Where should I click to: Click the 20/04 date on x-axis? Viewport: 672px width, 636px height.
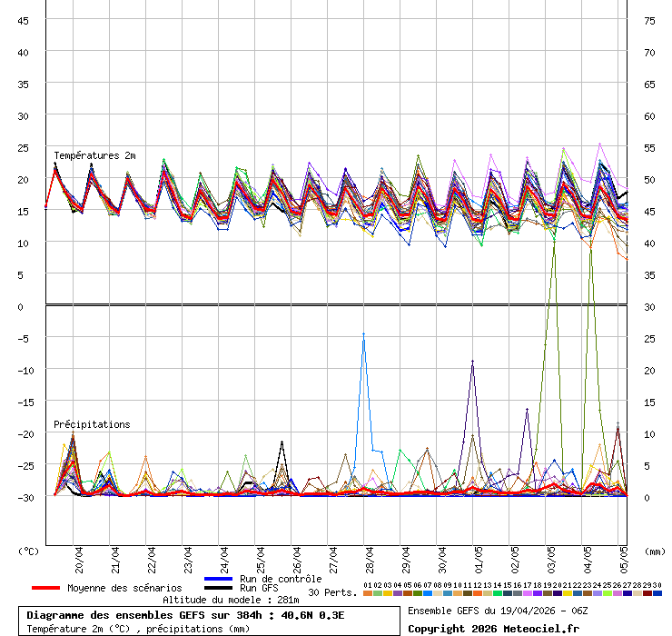(x=79, y=556)
